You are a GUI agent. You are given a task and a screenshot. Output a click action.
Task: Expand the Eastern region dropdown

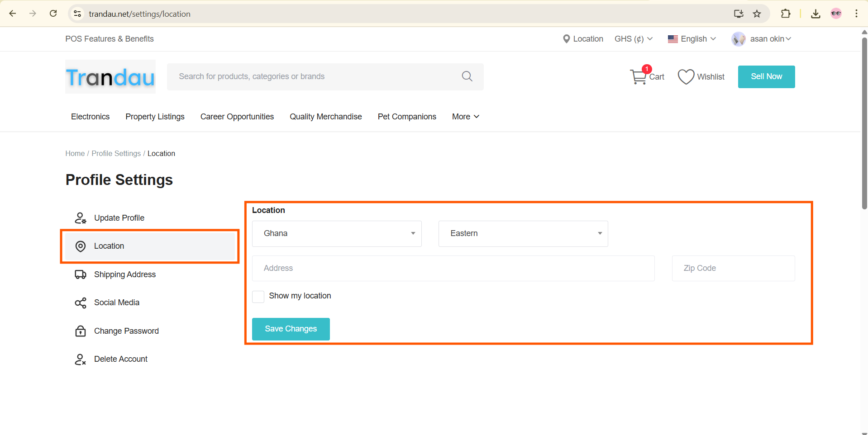pos(523,233)
